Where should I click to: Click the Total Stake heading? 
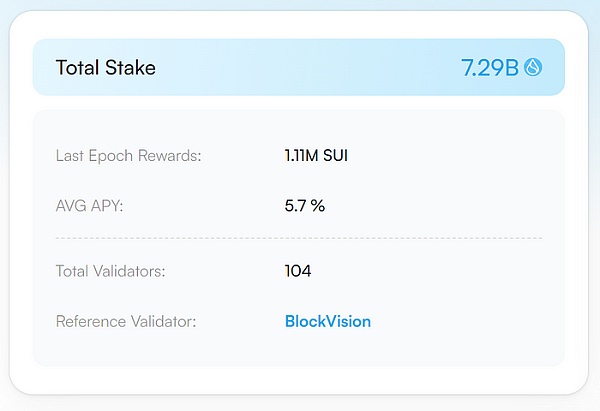pos(105,68)
